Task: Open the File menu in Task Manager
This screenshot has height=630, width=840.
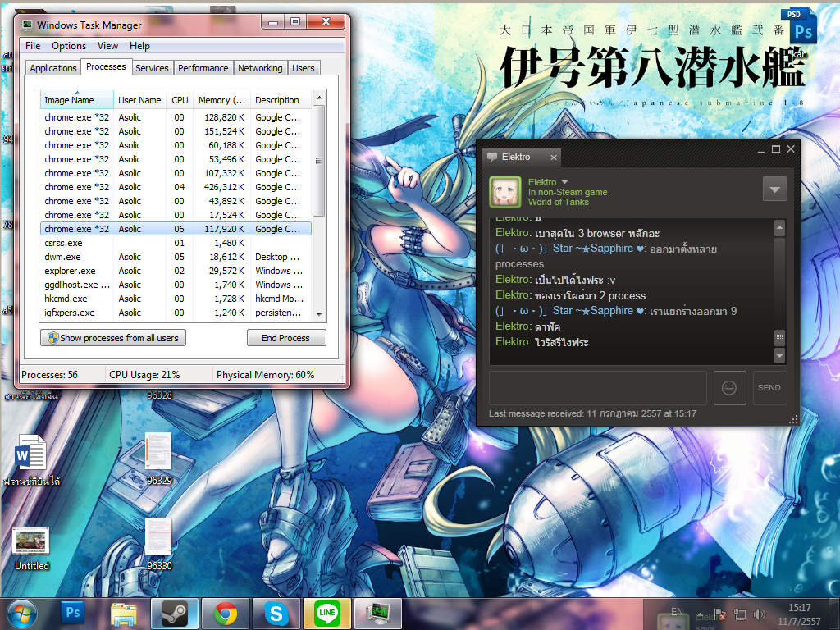Action: (x=33, y=46)
